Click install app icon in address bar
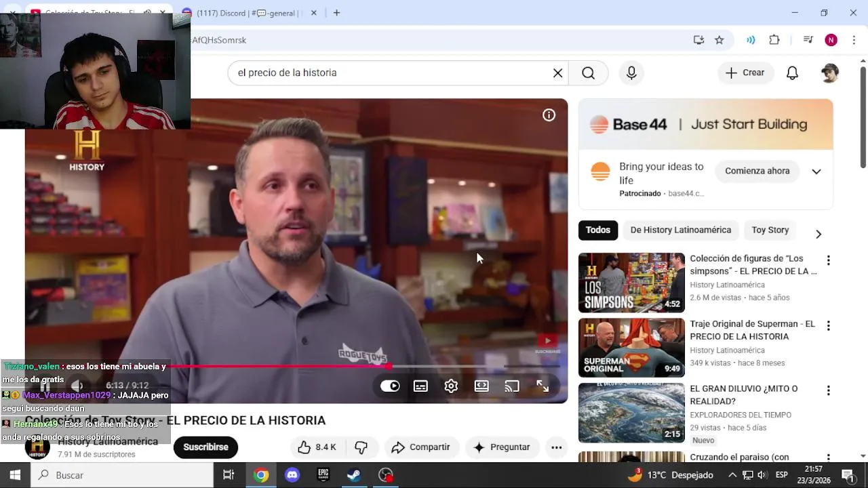Image resolution: width=868 pixels, height=488 pixels. pyautogui.click(x=698, y=40)
